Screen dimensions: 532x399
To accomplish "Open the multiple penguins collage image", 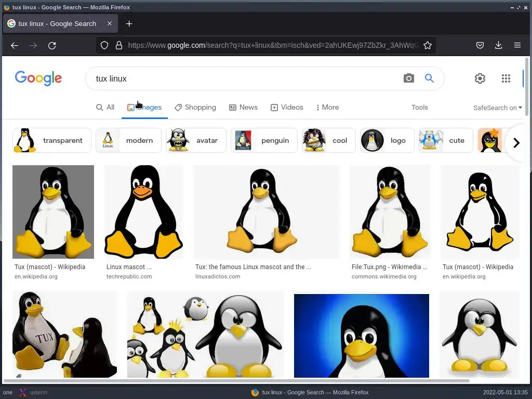I will point(206,335).
